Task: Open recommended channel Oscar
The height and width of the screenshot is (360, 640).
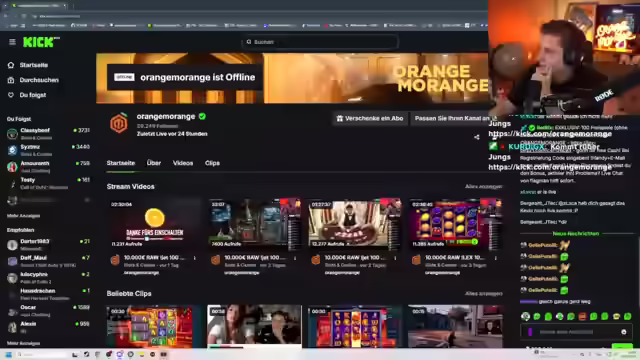Action: coord(48,310)
